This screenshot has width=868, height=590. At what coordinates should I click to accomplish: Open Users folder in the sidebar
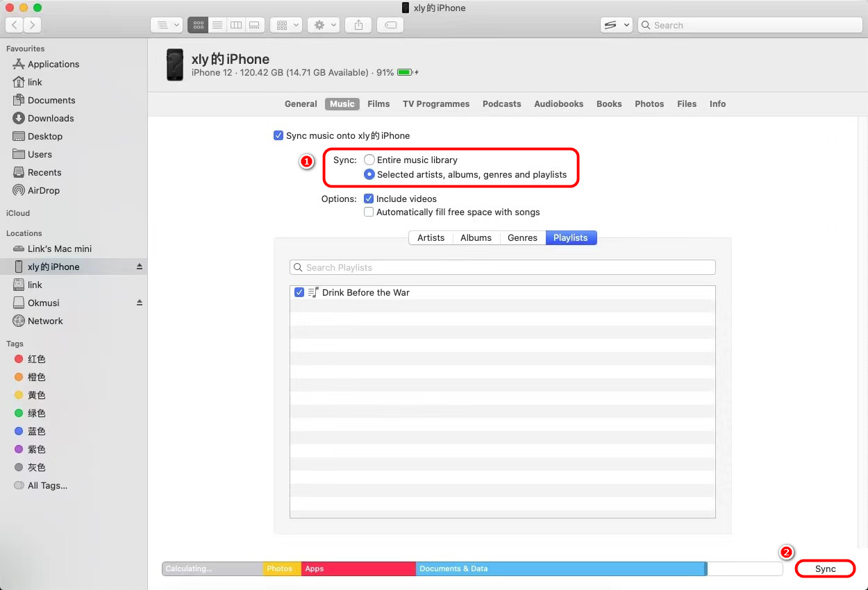point(40,154)
